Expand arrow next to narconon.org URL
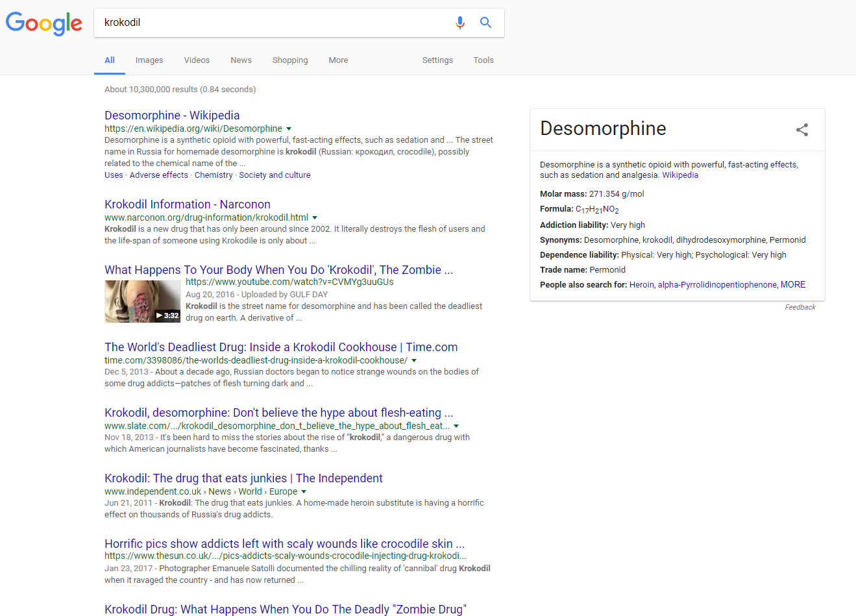This screenshot has width=856, height=616. (x=315, y=218)
